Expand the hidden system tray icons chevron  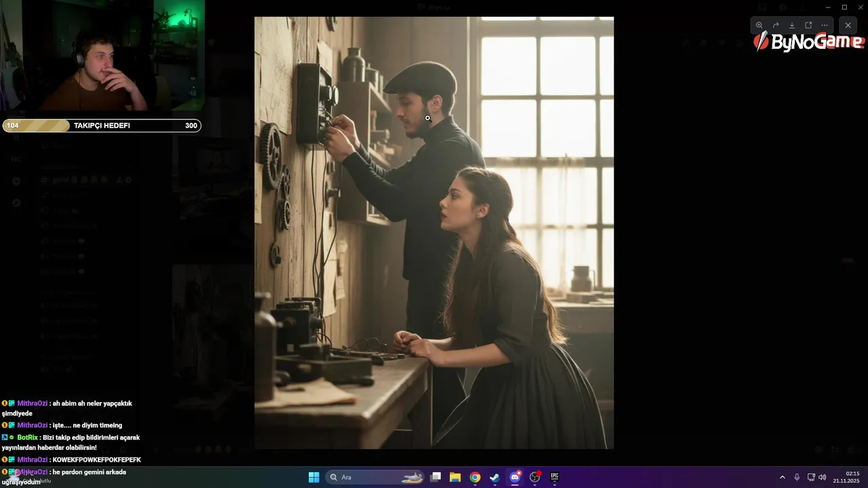tap(782, 477)
